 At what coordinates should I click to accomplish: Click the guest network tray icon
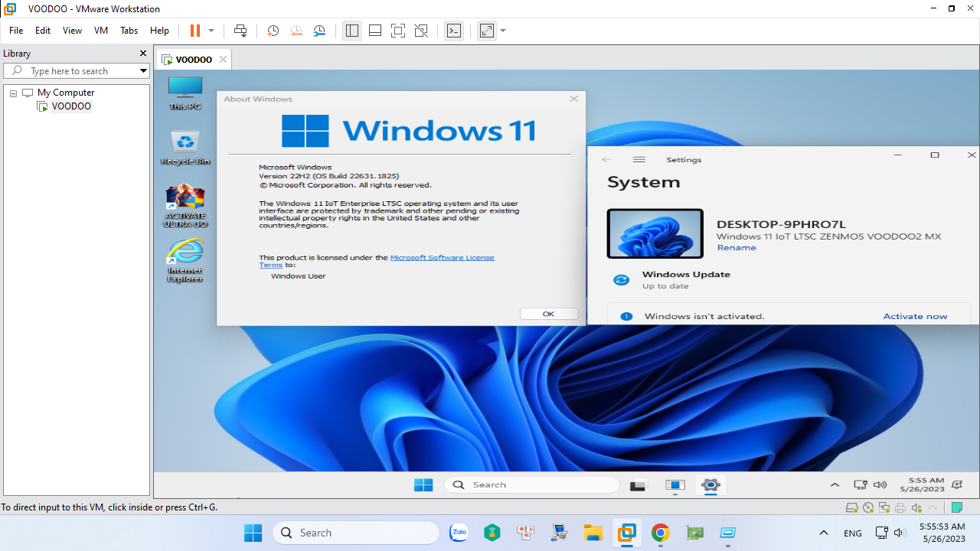(x=860, y=485)
